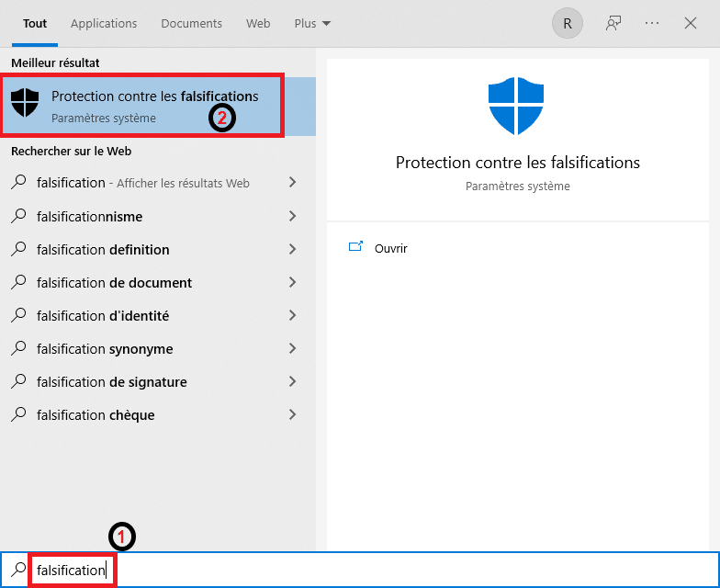The width and height of the screenshot is (720, 588).
Task: Expand chevron next to falsification definition
Action: (x=292, y=248)
